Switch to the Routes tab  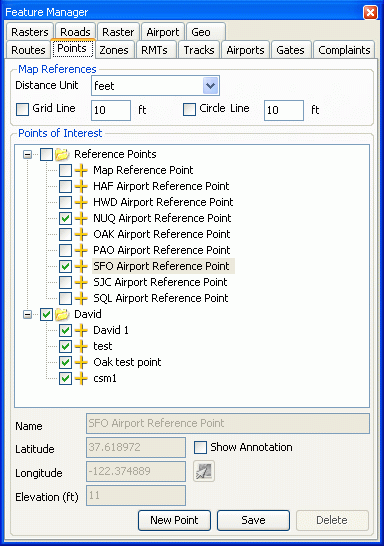[28, 50]
